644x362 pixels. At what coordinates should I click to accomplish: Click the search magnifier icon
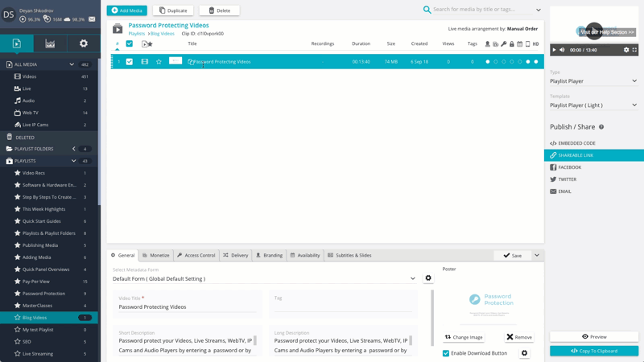tap(427, 10)
